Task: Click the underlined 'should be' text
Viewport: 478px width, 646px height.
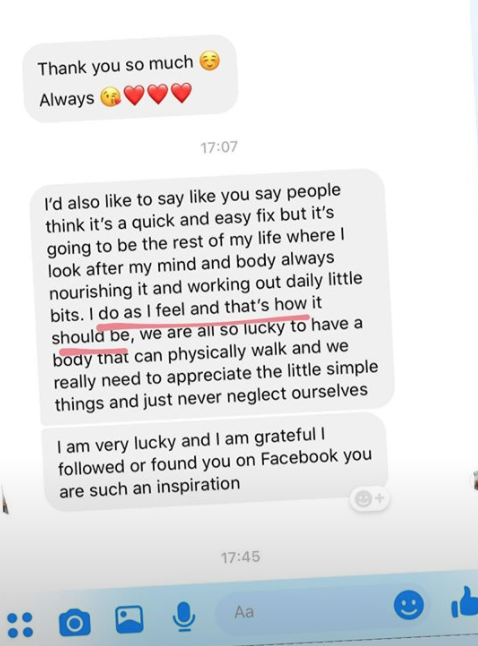Action: click(x=91, y=336)
